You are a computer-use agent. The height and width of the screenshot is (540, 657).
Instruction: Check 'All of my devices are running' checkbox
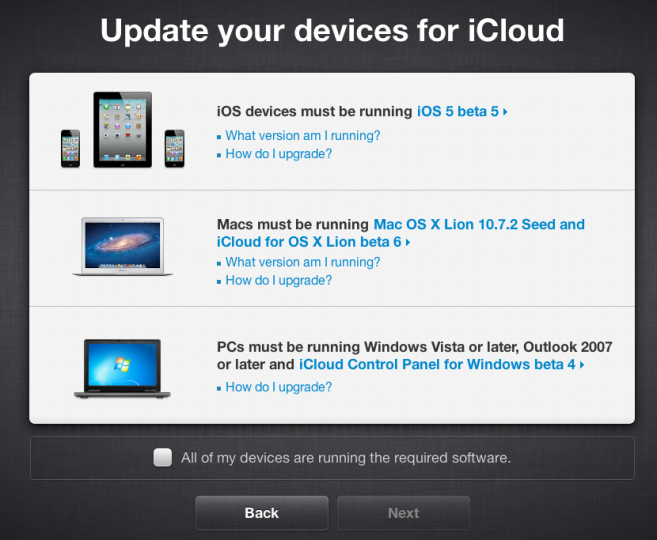pos(163,457)
